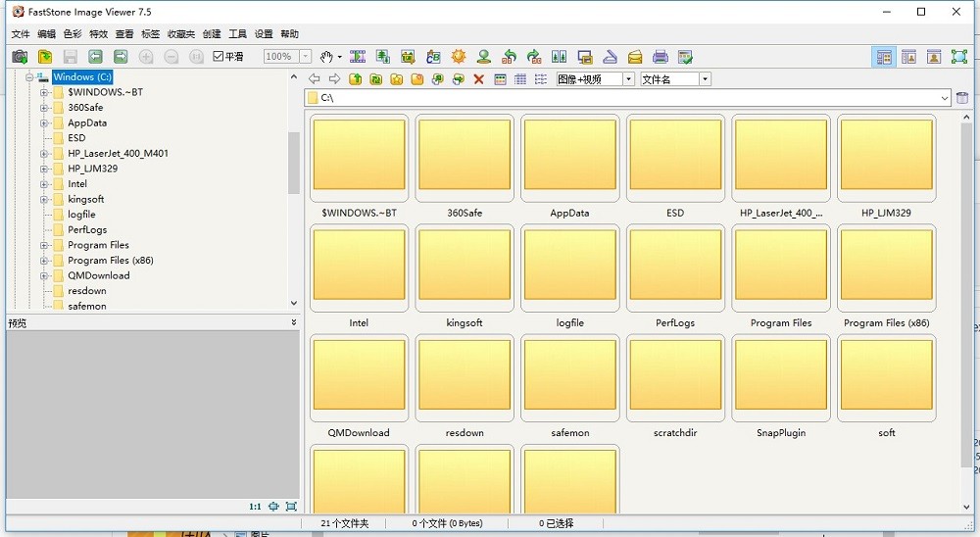980x537 pixels.
Task: Click the monitor wallpaper toolbar icon
Action: click(584, 57)
